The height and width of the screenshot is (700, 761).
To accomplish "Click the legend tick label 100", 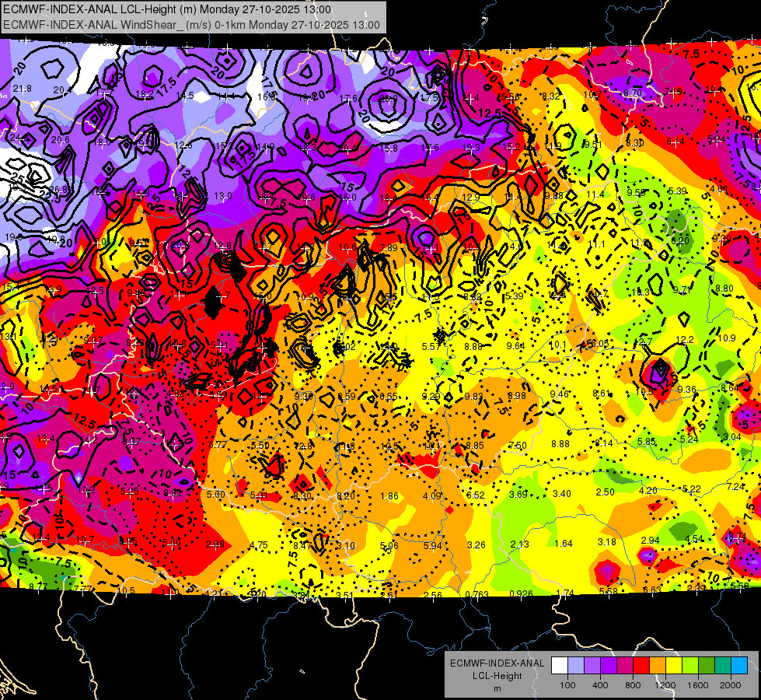I will coord(567,685).
